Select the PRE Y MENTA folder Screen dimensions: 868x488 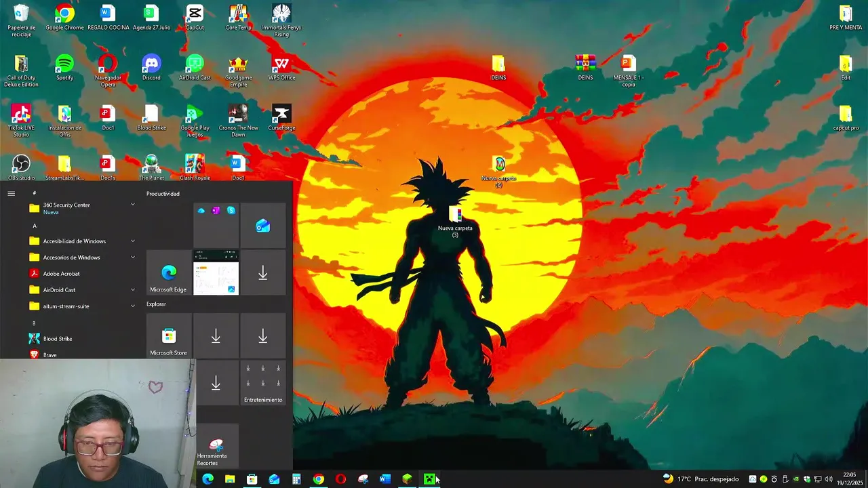click(846, 18)
